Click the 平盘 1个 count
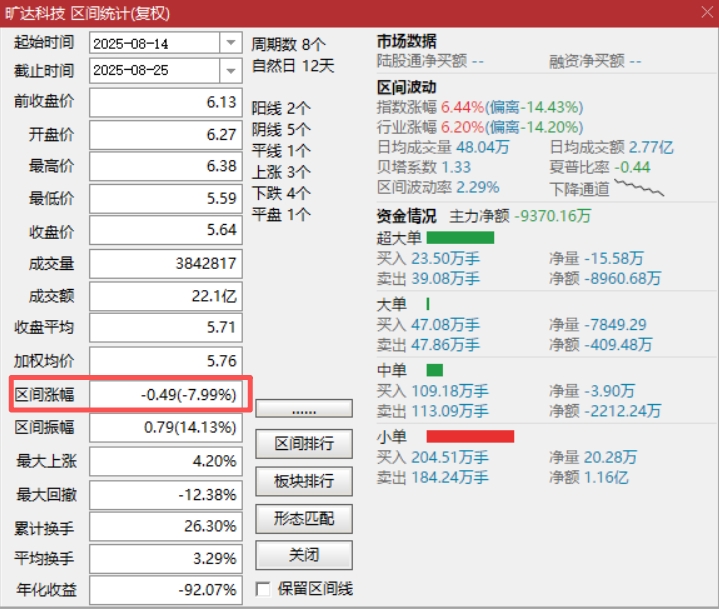 point(281,214)
